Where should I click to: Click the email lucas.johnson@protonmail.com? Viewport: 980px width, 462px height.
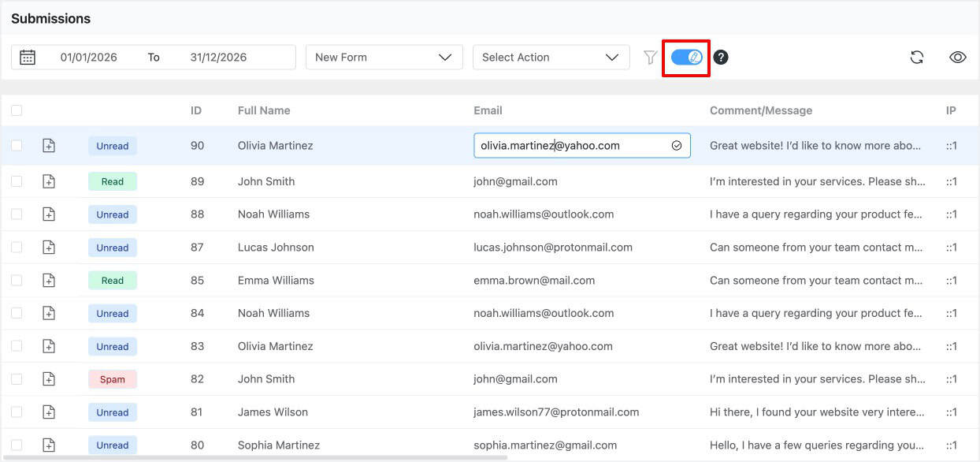point(553,248)
